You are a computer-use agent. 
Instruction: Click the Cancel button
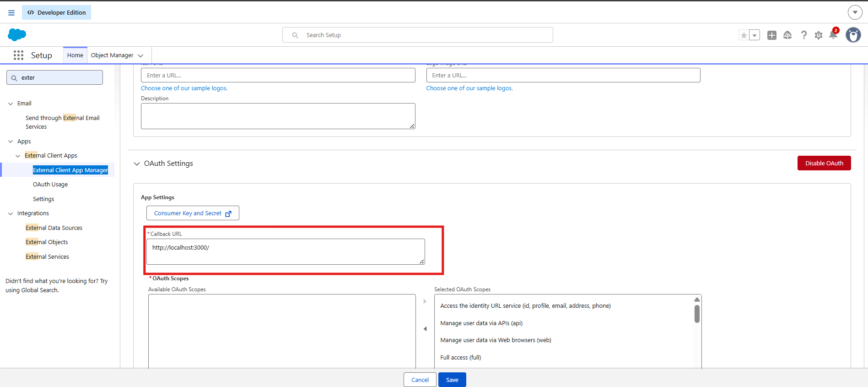point(420,380)
